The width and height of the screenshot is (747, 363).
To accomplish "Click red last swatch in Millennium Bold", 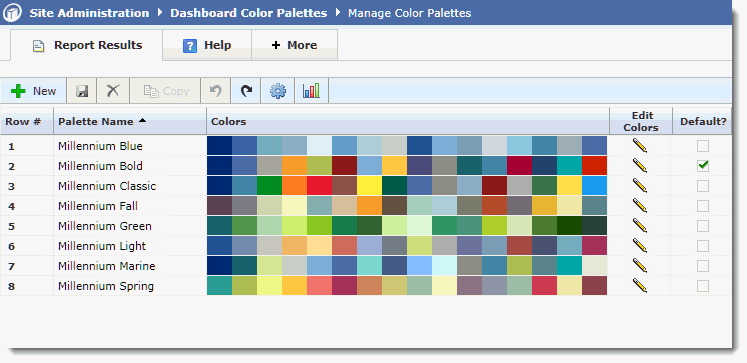I will point(595,166).
